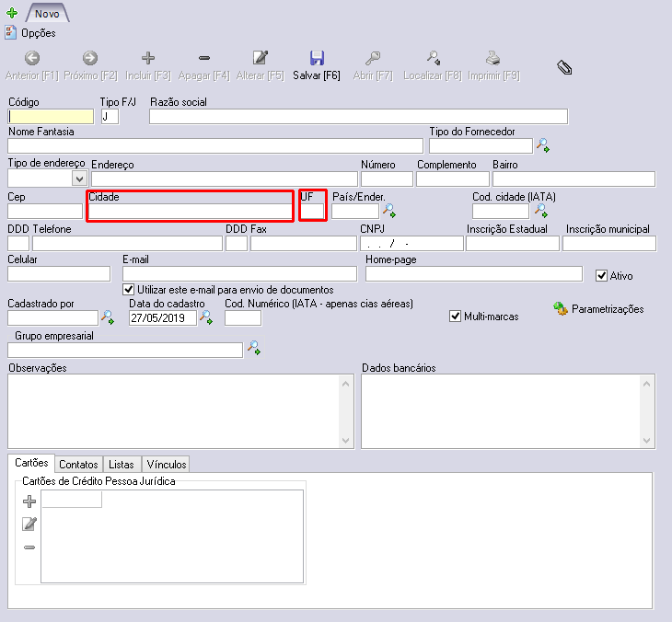Select the Novo tab
Screen dimensions: 672x622
point(47,14)
